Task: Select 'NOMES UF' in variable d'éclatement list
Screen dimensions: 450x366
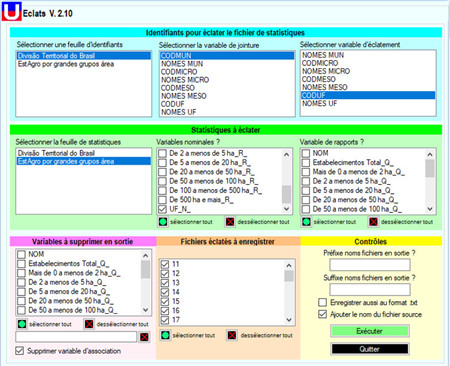Action: [368, 103]
